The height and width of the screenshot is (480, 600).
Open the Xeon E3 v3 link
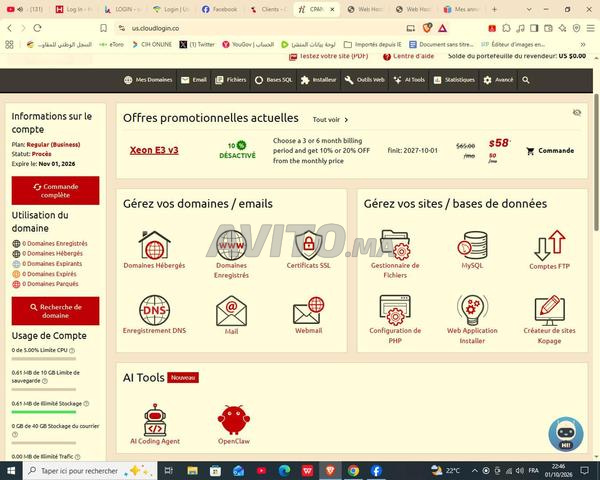pyautogui.click(x=154, y=150)
